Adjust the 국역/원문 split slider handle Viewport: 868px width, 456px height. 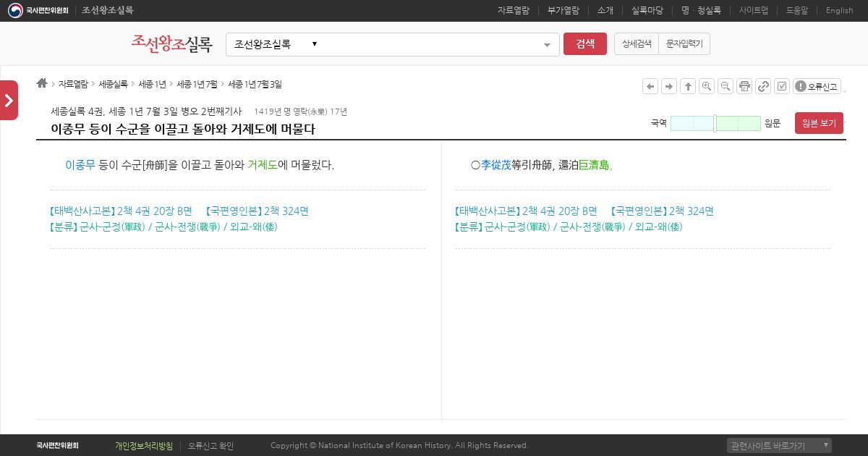[715, 123]
